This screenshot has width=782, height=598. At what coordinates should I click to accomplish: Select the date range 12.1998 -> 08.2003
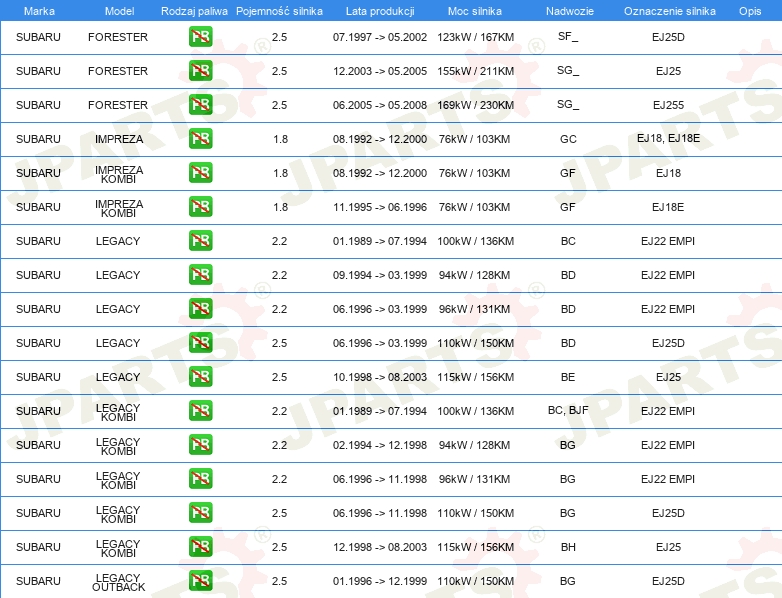(x=380, y=547)
